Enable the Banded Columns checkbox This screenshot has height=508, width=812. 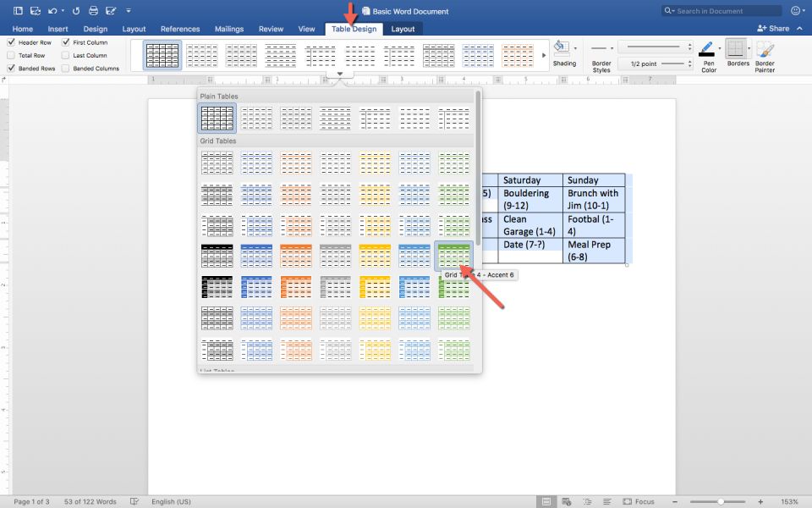pyautogui.click(x=66, y=68)
